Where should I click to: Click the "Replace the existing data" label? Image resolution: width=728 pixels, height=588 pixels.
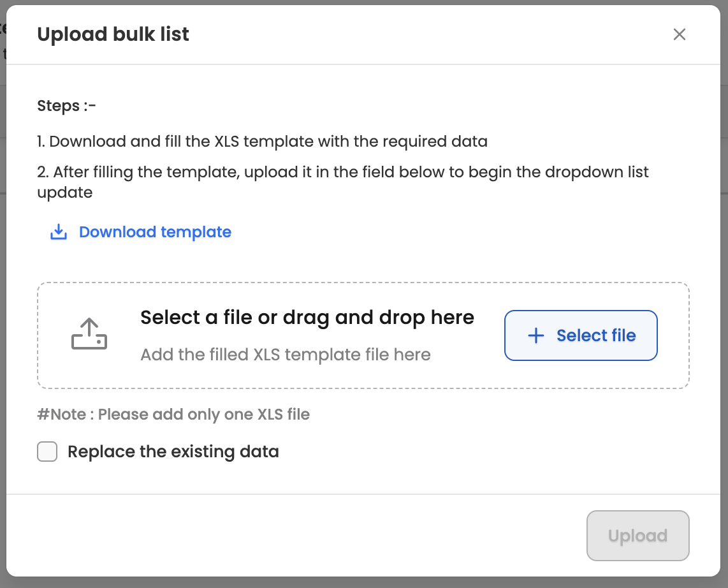pyautogui.click(x=173, y=452)
